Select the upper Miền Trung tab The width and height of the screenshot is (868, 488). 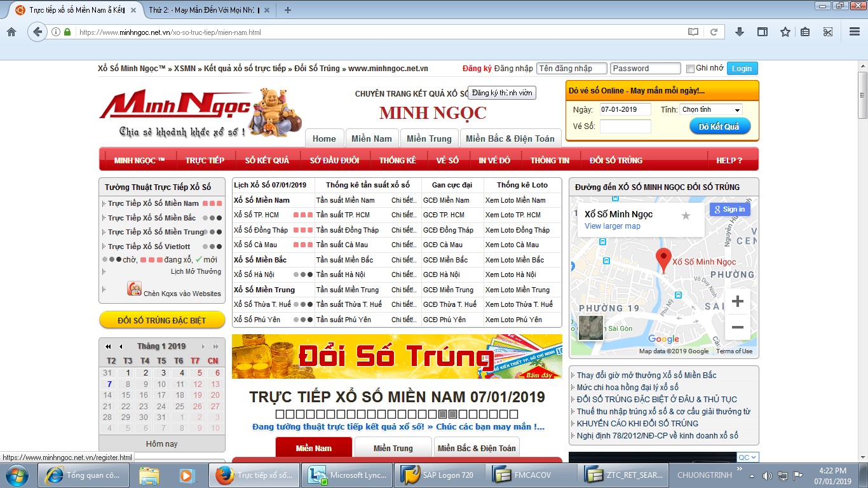coord(429,139)
